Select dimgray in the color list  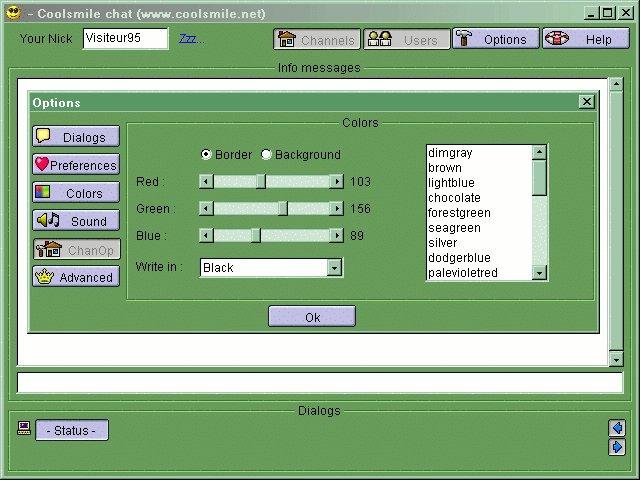click(x=479, y=153)
